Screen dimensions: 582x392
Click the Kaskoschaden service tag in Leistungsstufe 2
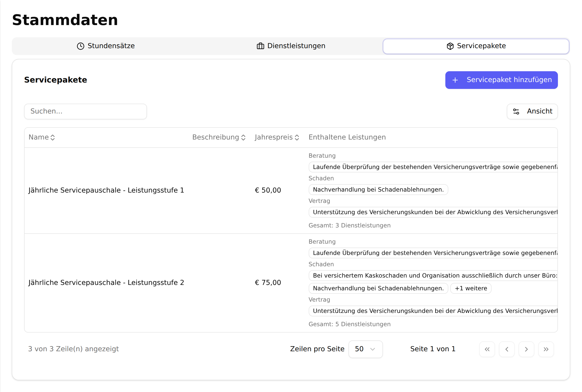(x=433, y=276)
